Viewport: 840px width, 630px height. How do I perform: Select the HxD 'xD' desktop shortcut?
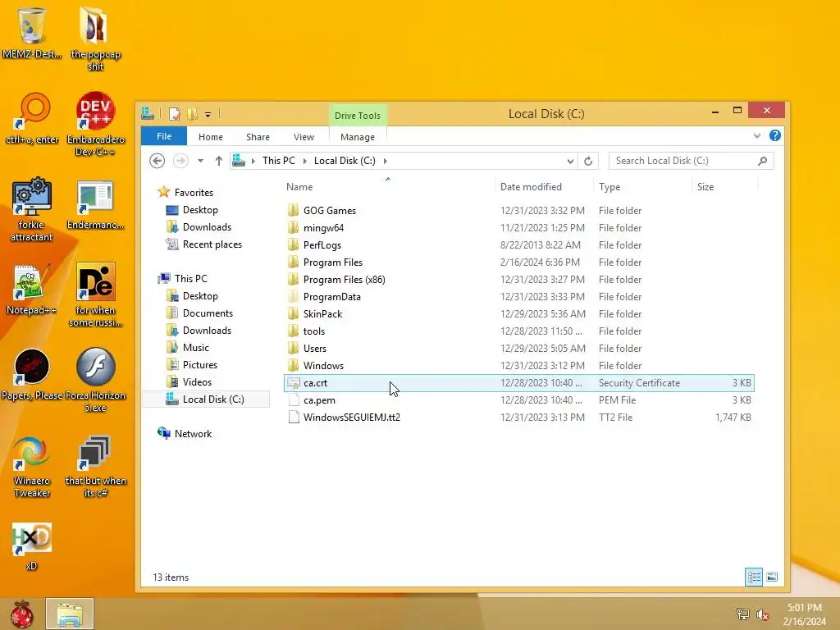point(32,546)
